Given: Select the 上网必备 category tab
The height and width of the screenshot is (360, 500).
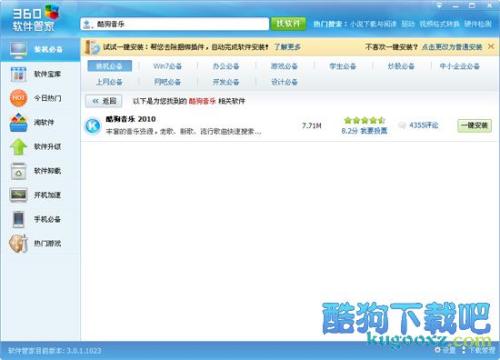Looking at the screenshot, I should click(109, 82).
